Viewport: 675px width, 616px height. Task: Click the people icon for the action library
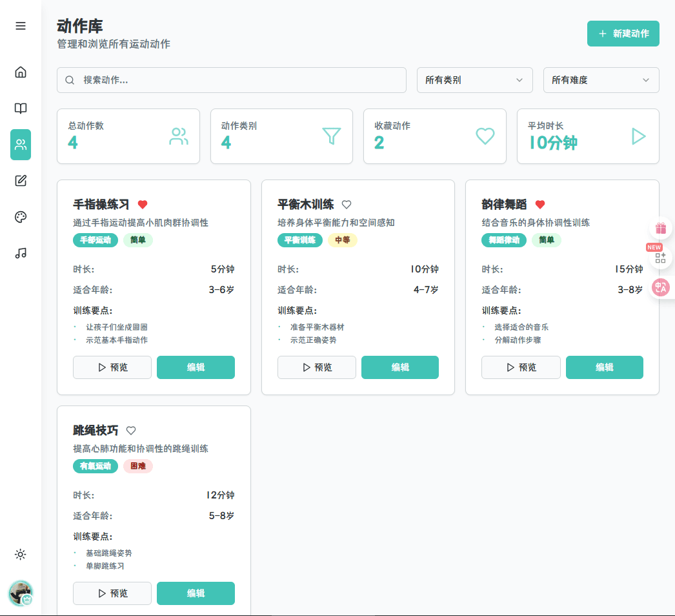pyautogui.click(x=20, y=145)
